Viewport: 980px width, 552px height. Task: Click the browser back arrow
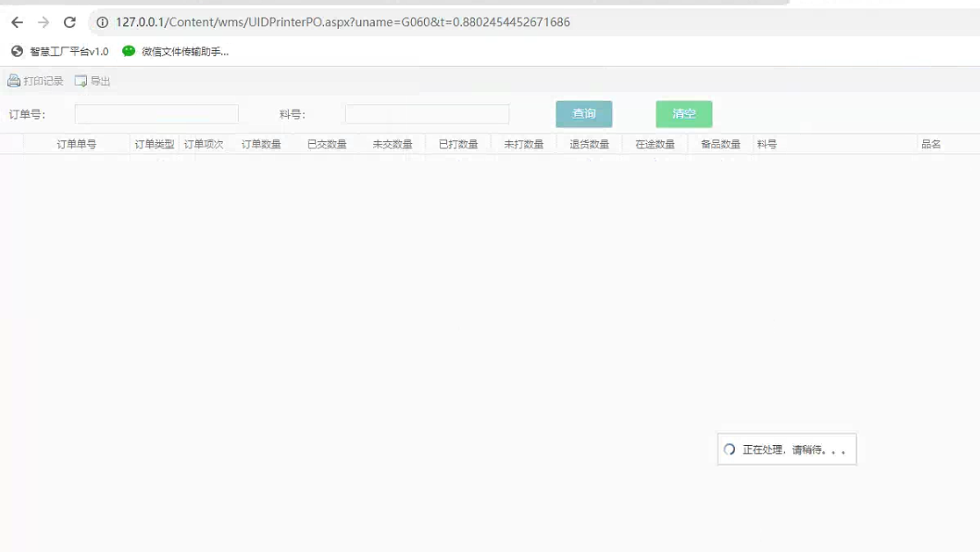tap(17, 22)
